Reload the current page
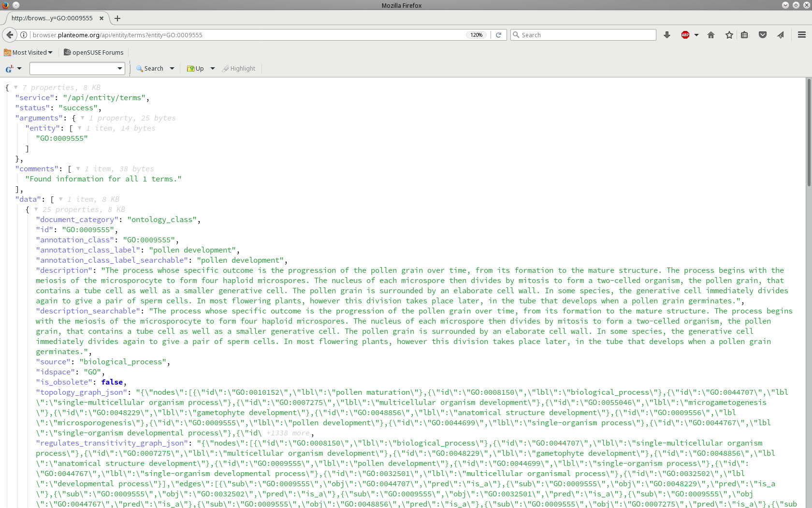 498,35
